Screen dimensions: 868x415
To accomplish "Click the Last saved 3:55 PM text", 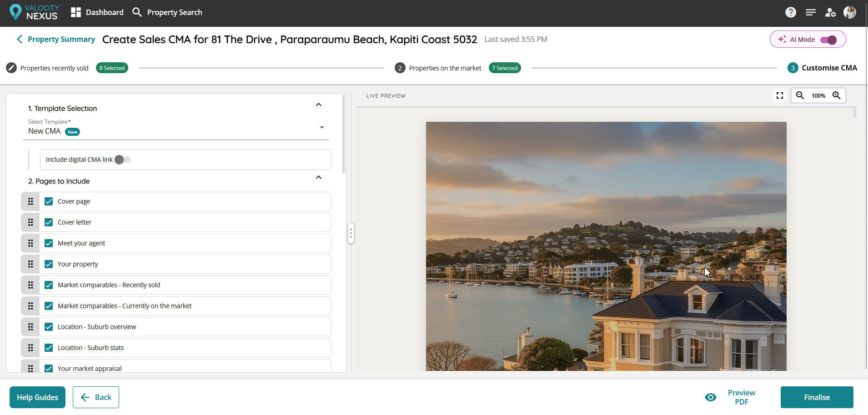I will 516,39.
